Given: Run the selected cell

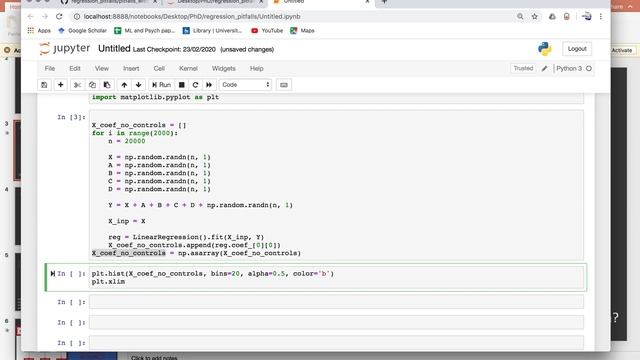Looking at the screenshot, I should 161,85.
